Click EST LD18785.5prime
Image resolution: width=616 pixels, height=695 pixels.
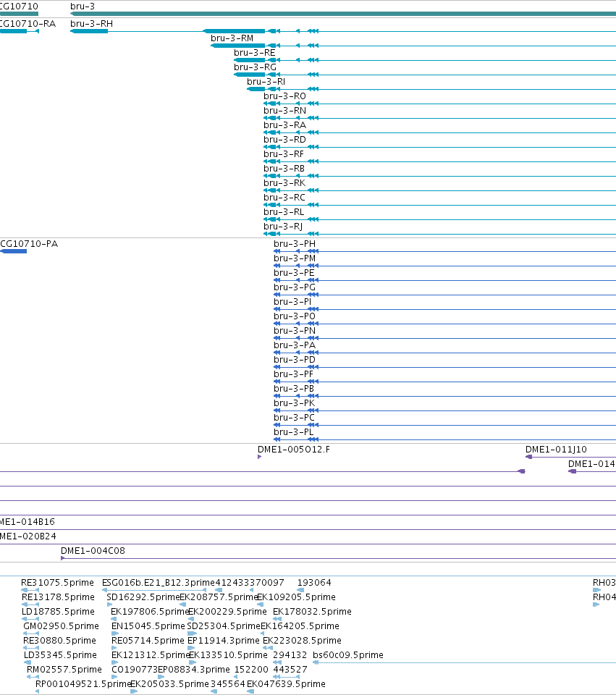pos(58,612)
